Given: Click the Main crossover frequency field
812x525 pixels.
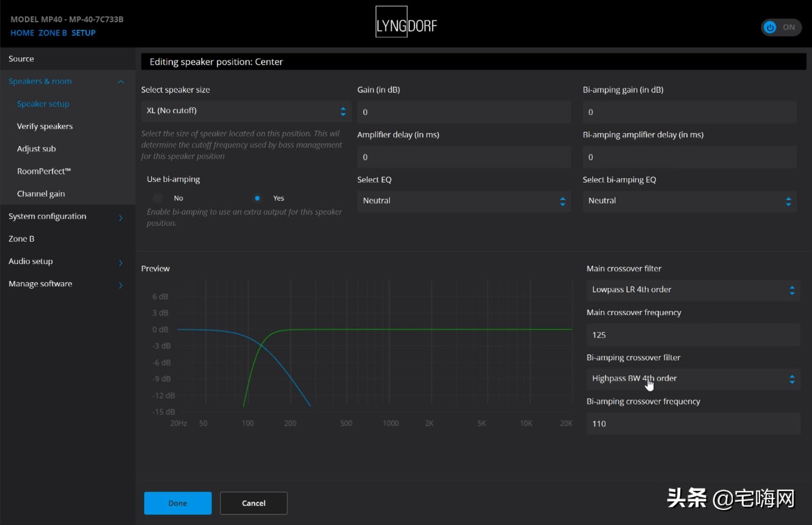Looking at the screenshot, I should (x=693, y=335).
